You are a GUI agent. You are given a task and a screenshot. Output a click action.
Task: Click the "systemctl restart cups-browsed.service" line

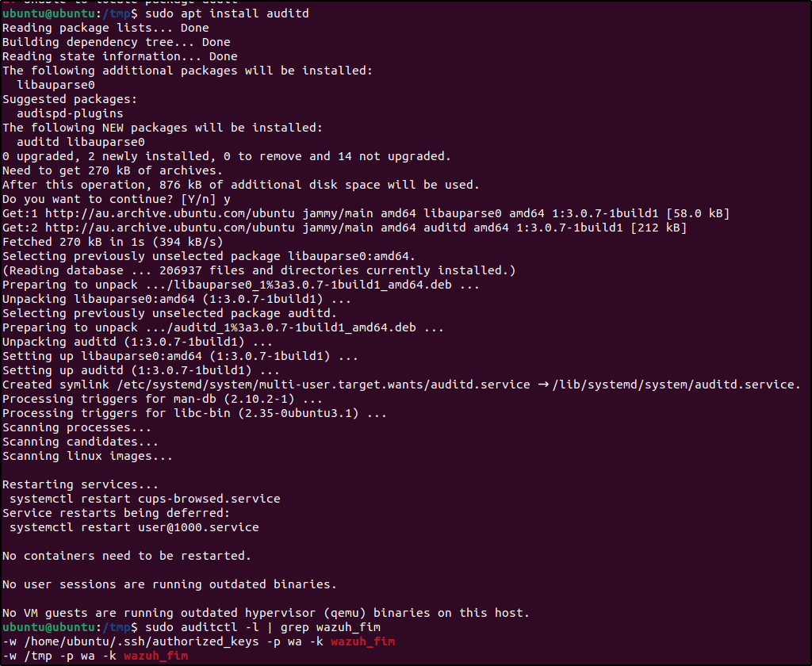[x=144, y=499]
